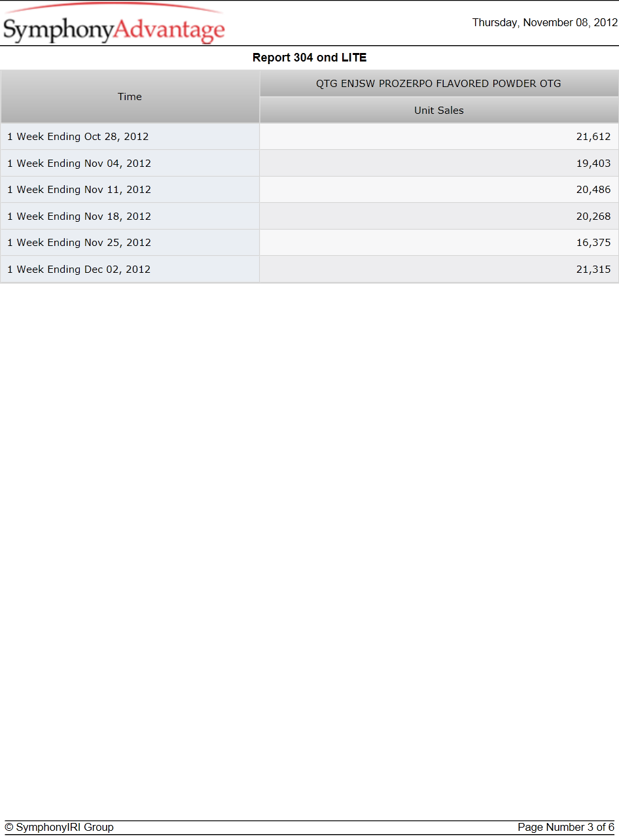Click the 19,403 unit sales value
The image size is (619, 840).
pyautogui.click(x=593, y=164)
